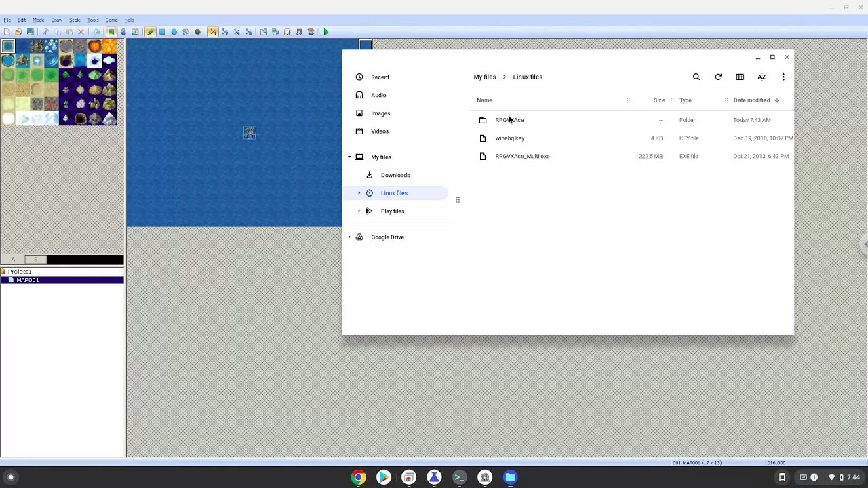
Task: Select the Flood Fill tool
Action: tap(186, 32)
